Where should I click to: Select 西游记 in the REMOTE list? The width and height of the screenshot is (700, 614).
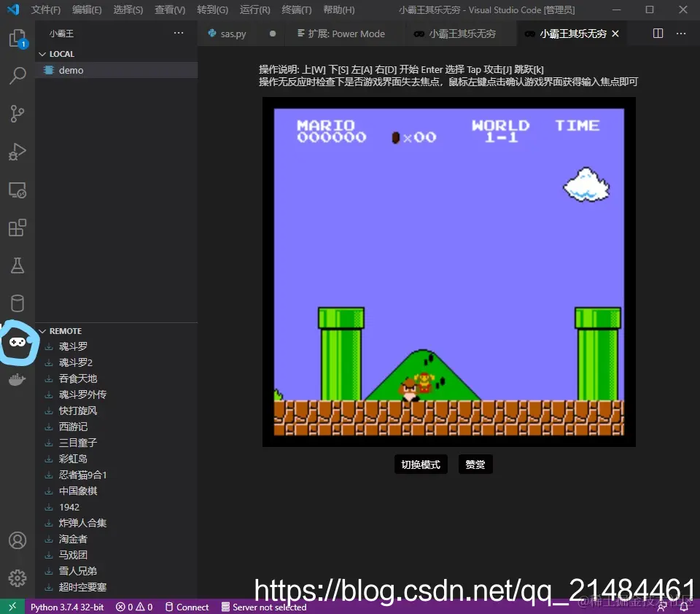(x=117, y=427)
